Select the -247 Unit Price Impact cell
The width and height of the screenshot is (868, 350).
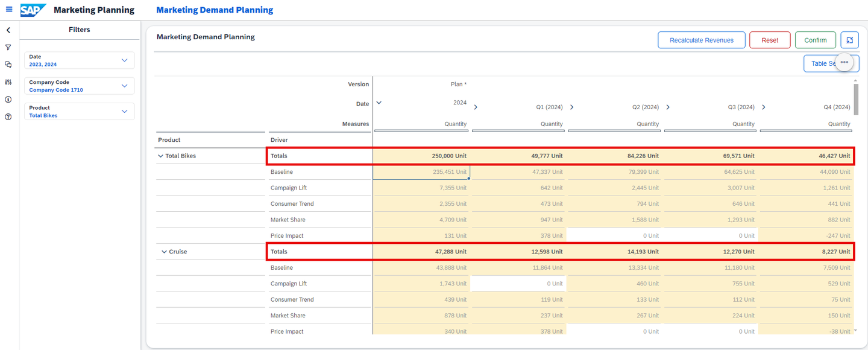[806, 235]
